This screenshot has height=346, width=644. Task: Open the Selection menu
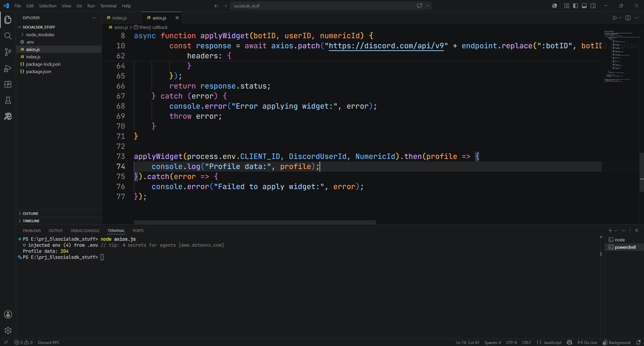pyautogui.click(x=48, y=6)
